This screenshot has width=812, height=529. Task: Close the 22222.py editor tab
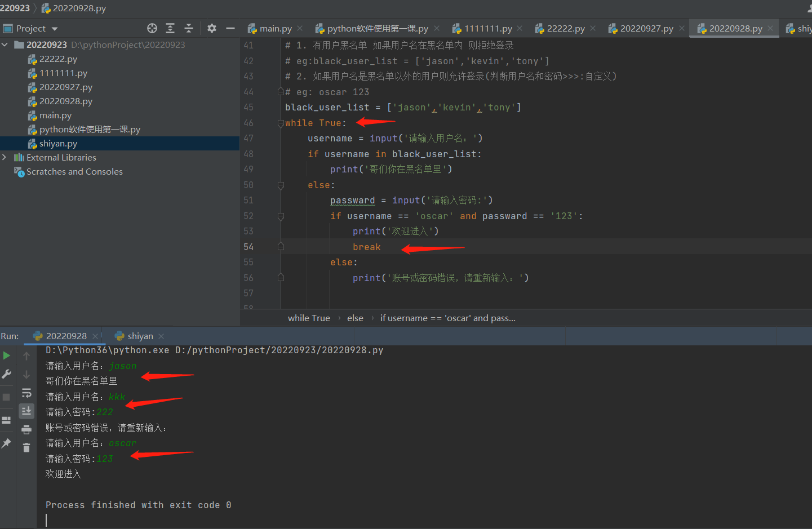pyautogui.click(x=593, y=28)
